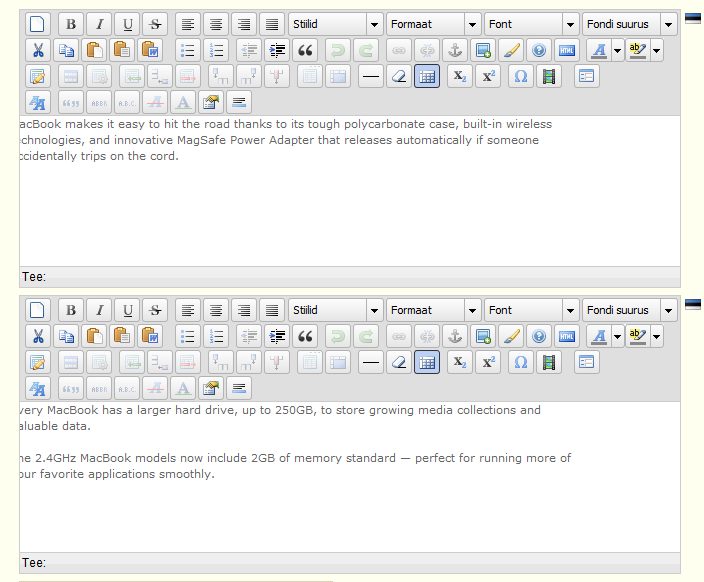
Task: Click Estonian flag beside top editor
Action: click(693, 18)
